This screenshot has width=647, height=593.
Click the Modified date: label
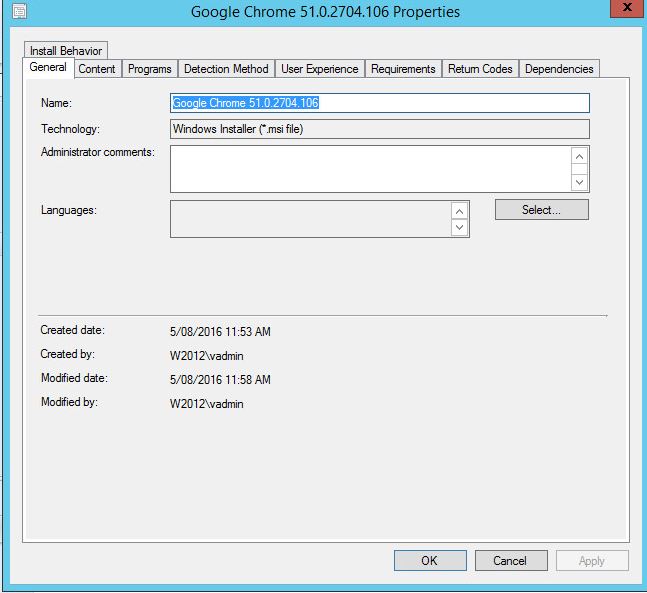74,378
